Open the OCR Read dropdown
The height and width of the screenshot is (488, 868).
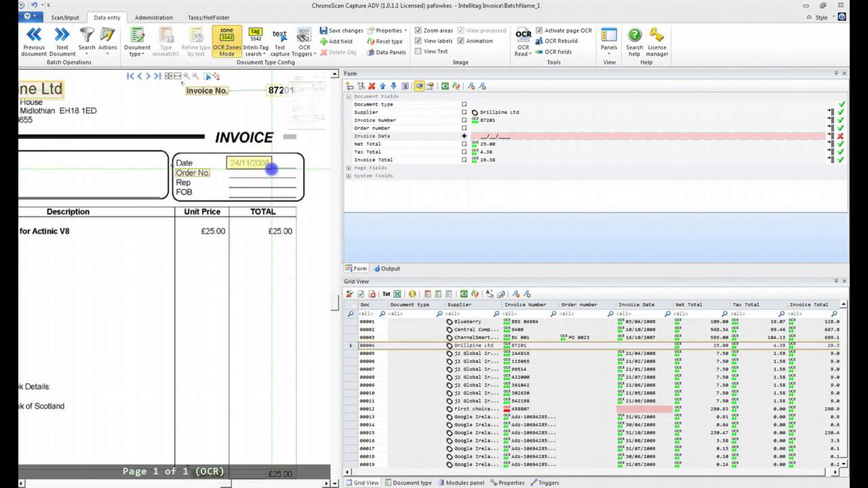tap(523, 41)
